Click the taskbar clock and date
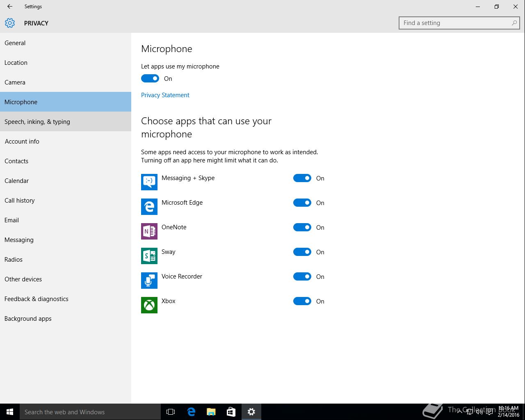This screenshot has height=420, width=525. coord(509,412)
